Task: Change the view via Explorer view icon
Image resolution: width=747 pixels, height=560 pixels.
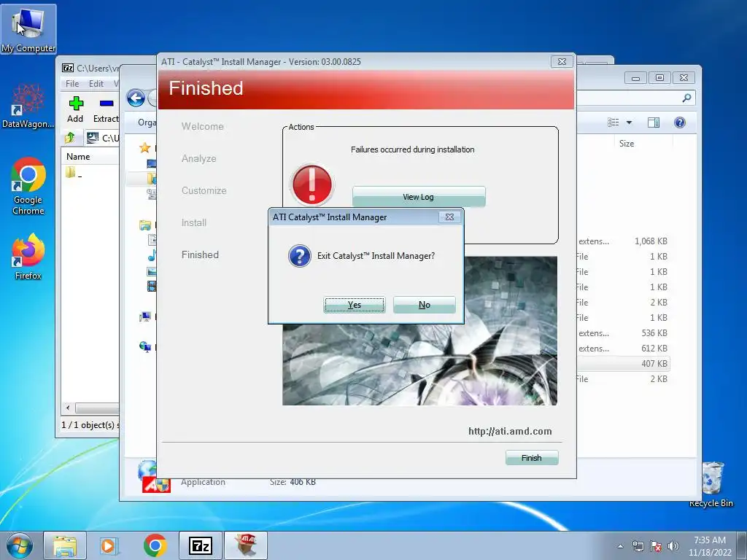Action: click(x=613, y=122)
